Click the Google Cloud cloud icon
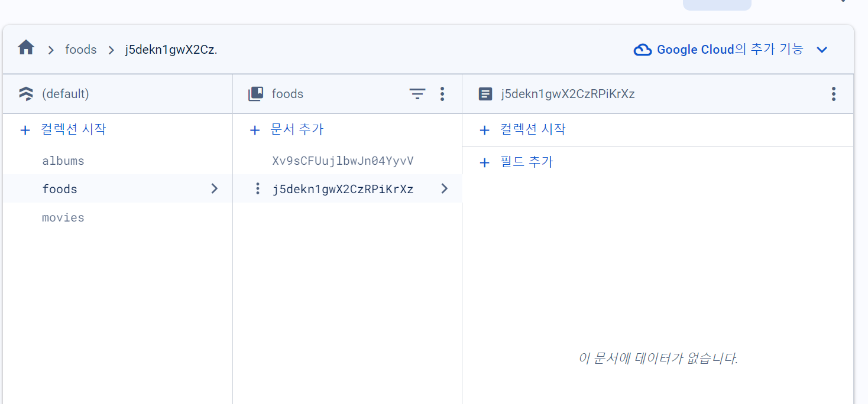Viewport: 868px width, 404px height. tap(643, 50)
